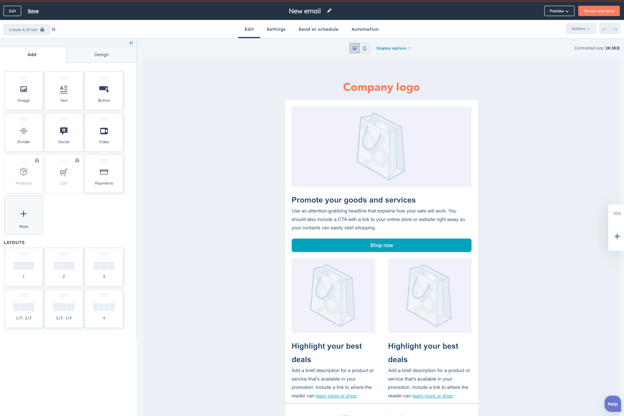
Task: Click the redo arrow
Action: point(615,29)
